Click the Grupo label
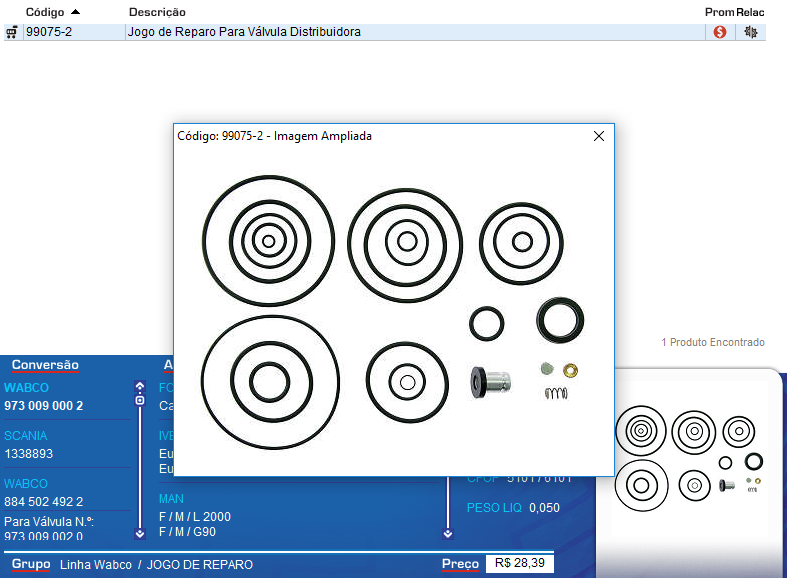Screen dimensions: 787x578 click(x=31, y=564)
